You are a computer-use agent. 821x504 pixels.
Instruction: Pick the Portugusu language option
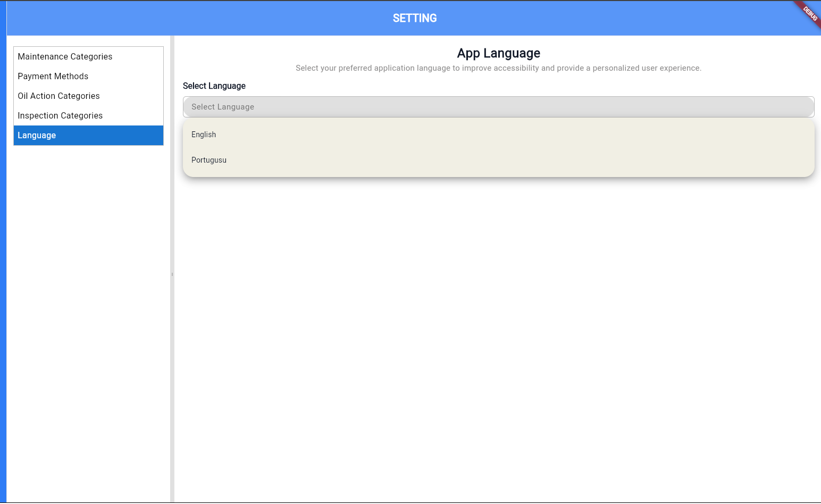coord(209,160)
